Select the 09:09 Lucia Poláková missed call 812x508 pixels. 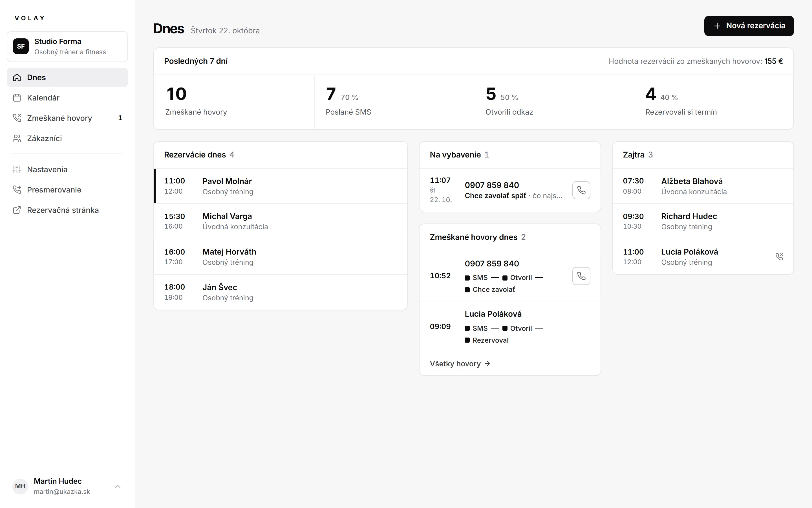coord(510,327)
